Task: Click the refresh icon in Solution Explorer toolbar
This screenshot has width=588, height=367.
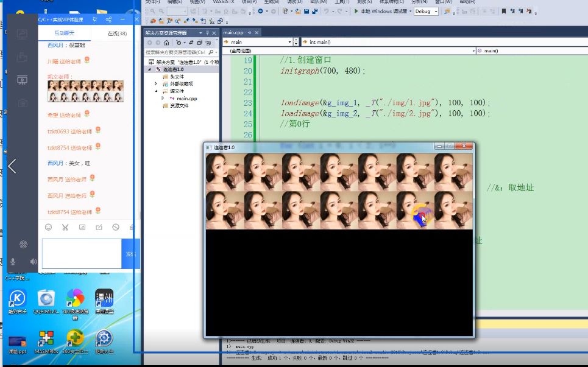Action: coord(192,41)
